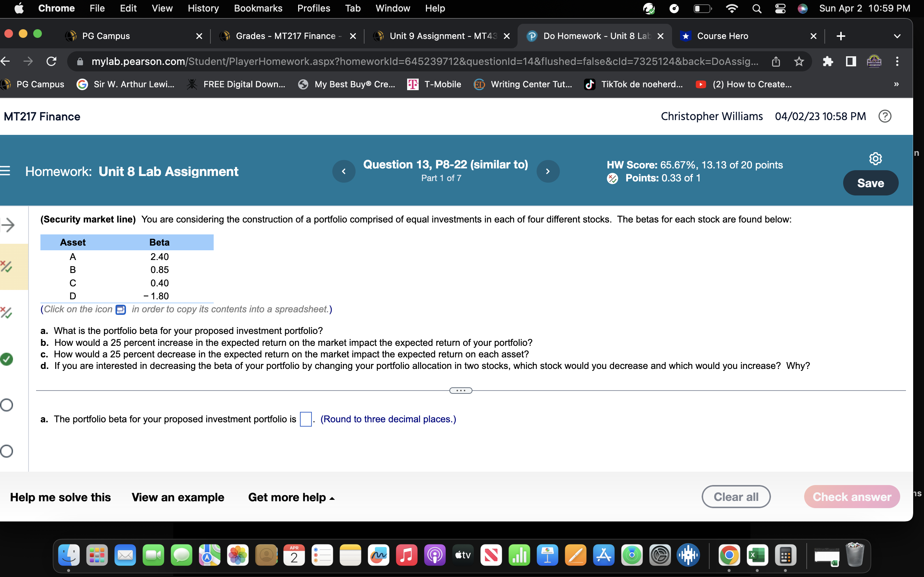Bookmark this page with star icon
Viewport: 924px width, 577px height.
pyautogui.click(x=799, y=61)
